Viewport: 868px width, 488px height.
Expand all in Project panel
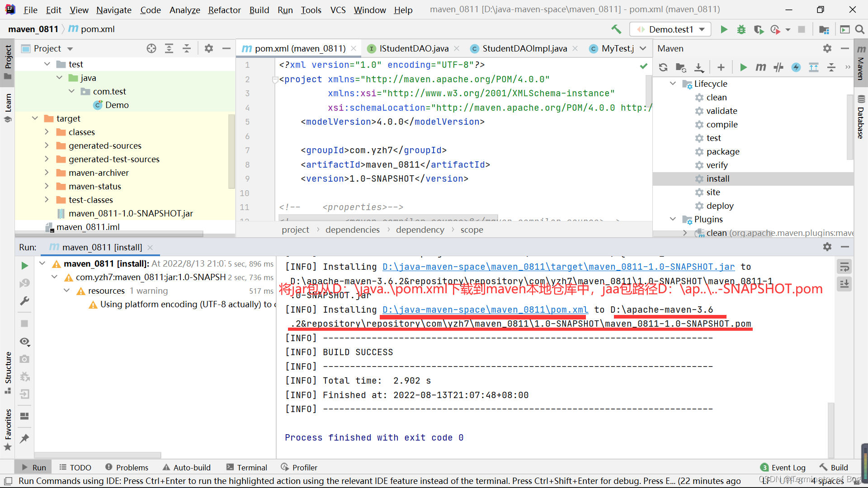(169, 48)
